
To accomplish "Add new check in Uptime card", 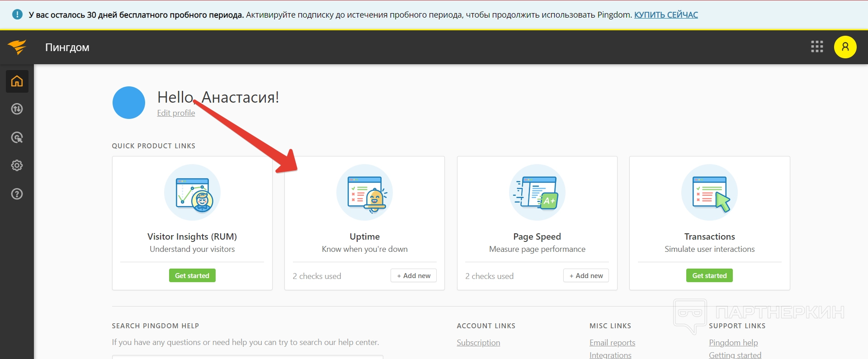I will (414, 275).
